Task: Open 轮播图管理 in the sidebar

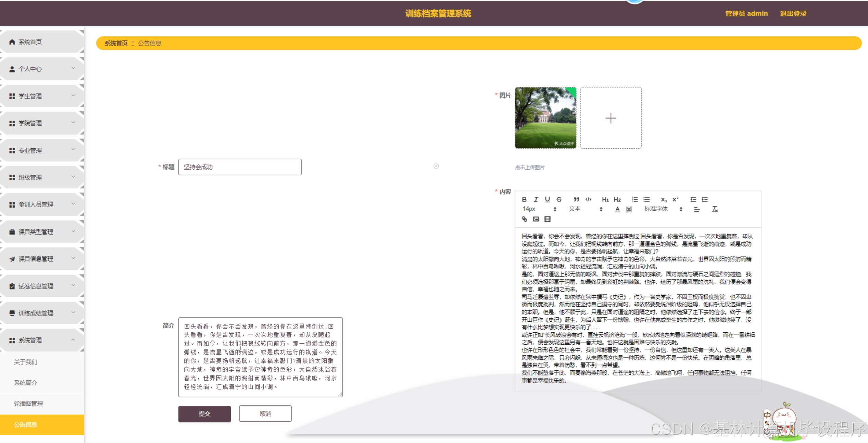Action: tap(28, 404)
